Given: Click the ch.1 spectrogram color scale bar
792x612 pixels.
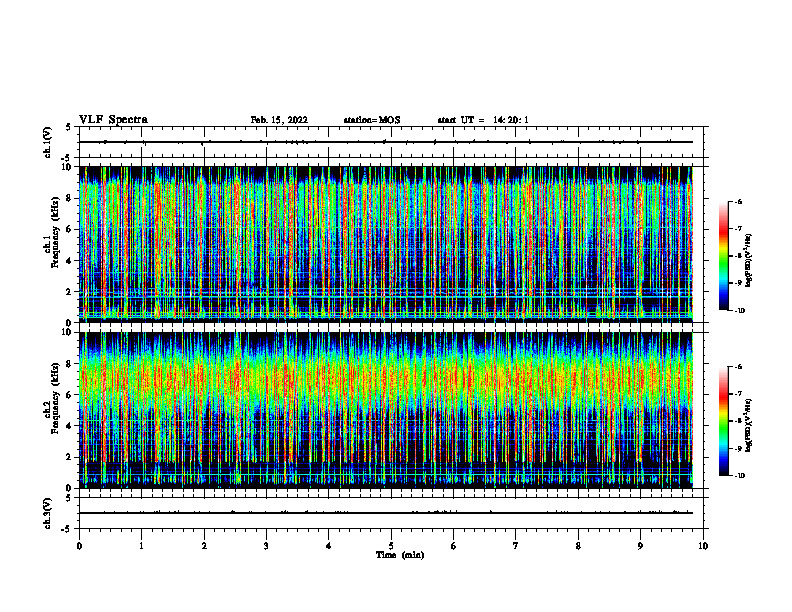Looking at the screenshot, I should pos(724,256).
